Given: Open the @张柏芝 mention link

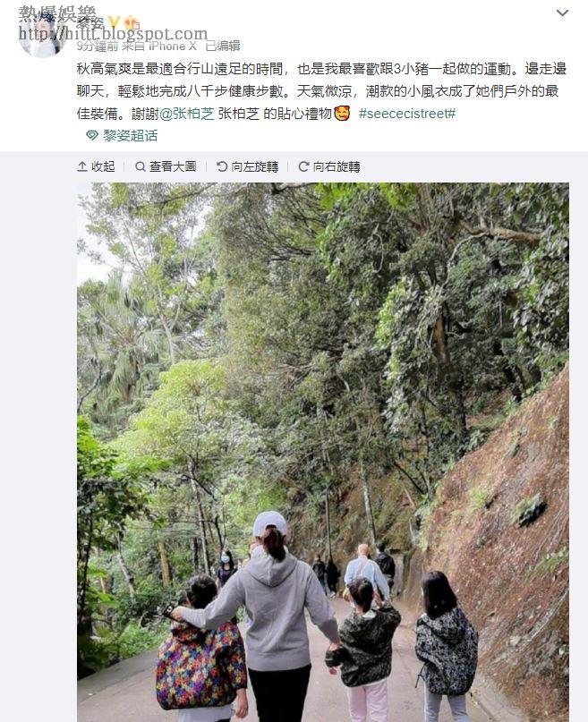Looking at the screenshot, I should point(187,114).
